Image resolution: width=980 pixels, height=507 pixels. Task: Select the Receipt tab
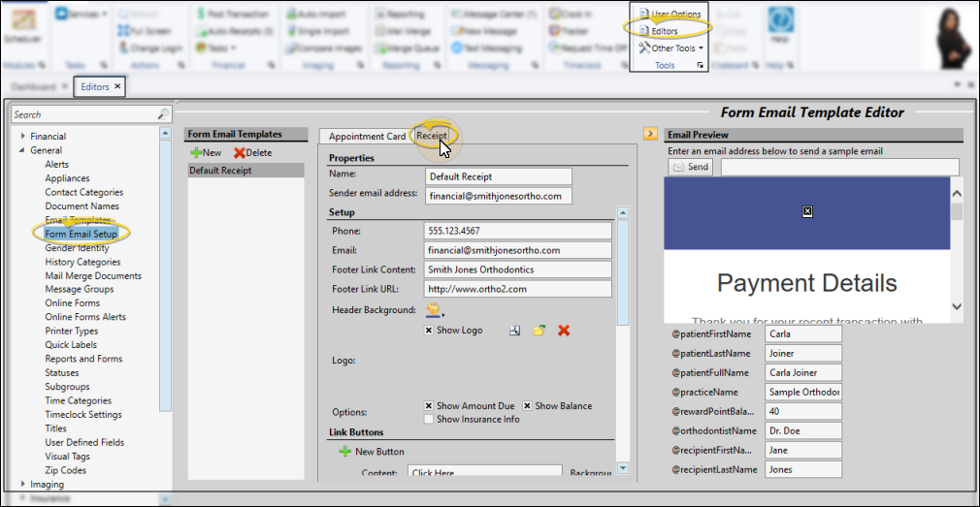(431, 136)
